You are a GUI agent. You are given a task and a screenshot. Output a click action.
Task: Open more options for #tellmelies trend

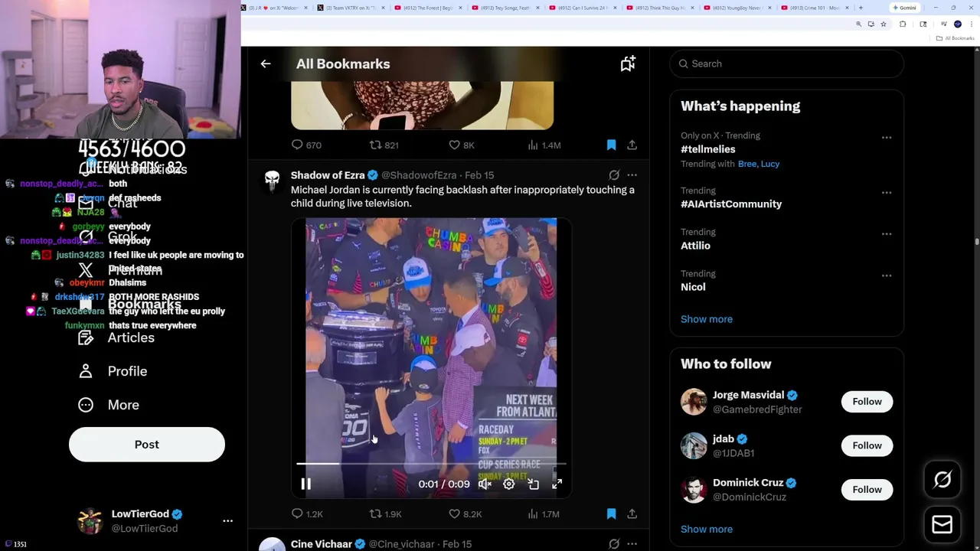click(886, 138)
